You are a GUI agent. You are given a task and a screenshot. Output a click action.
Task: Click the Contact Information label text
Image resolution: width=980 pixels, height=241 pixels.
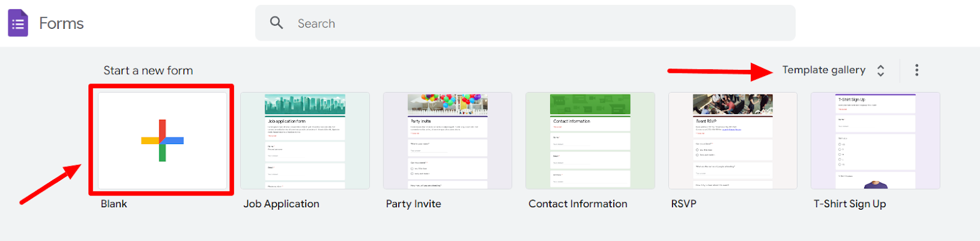[578, 204]
